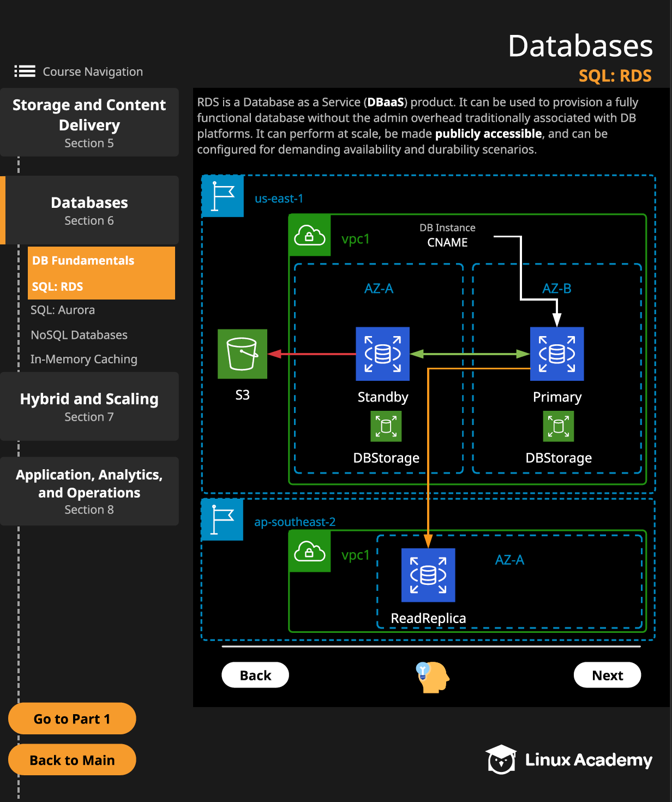The width and height of the screenshot is (672, 802).
Task: Click the AZ-A label in ap-southeast-2
Action: [x=509, y=560]
